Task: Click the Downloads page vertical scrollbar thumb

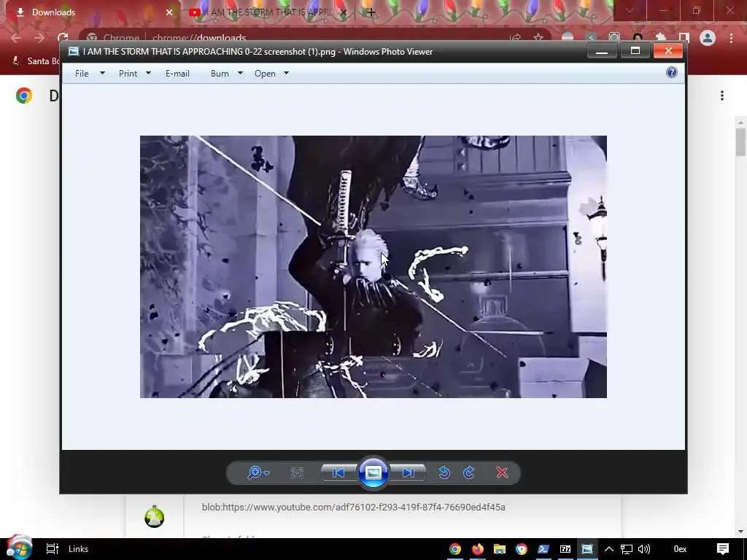Action: [x=740, y=142]
